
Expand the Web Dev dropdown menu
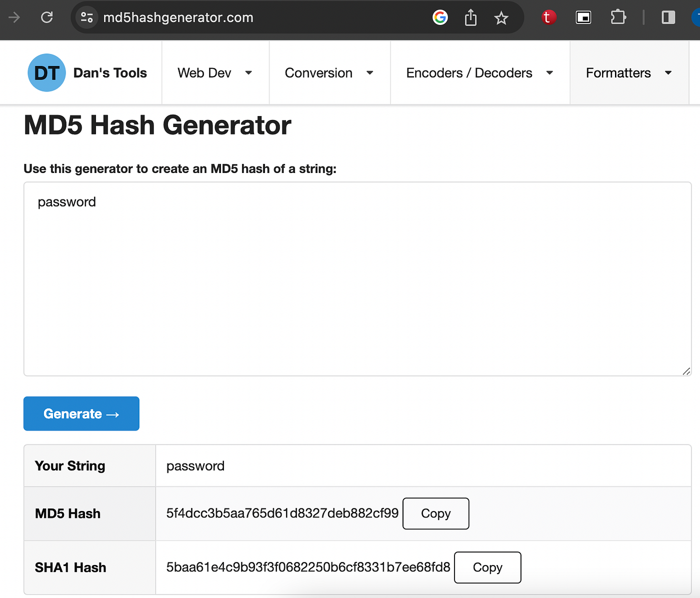click(x=214, y=73)
